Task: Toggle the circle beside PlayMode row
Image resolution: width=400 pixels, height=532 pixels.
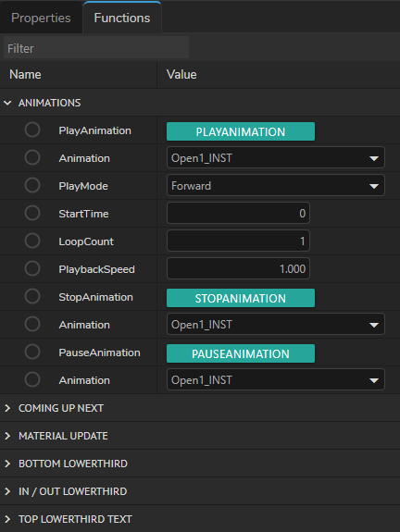Action: pos(32,185)
